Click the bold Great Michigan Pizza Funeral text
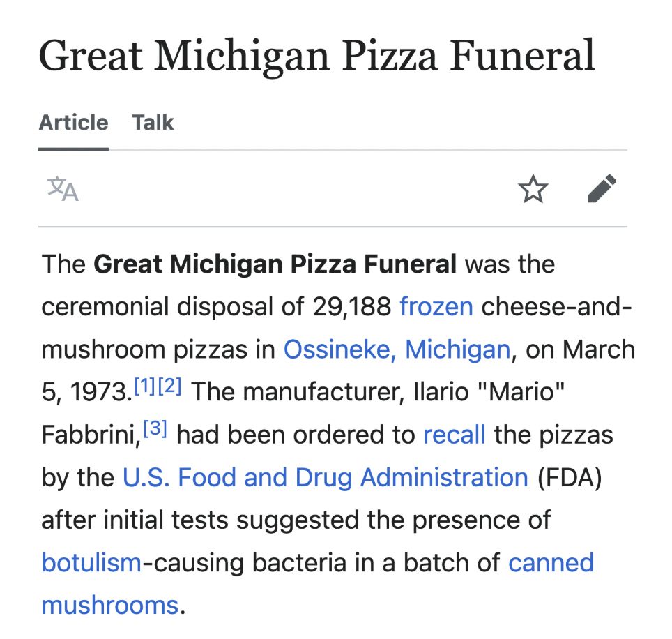 275,264
